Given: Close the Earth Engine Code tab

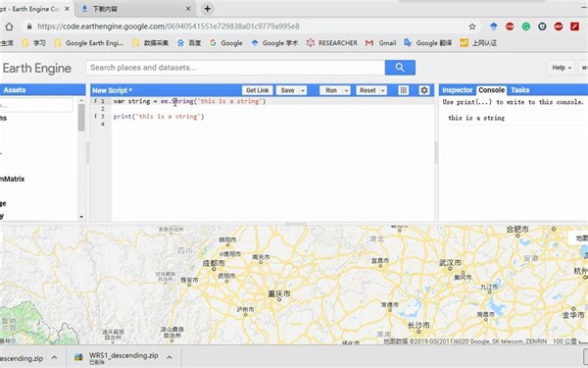Looking at the screenshot, I should point(67,9).
